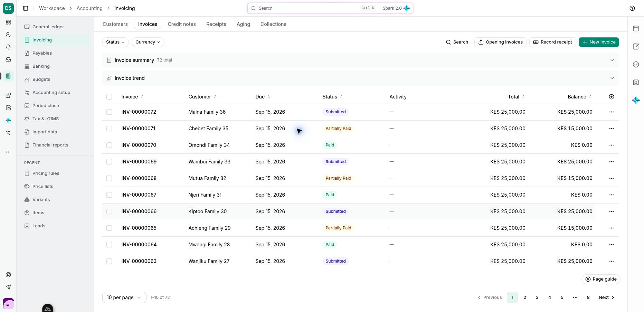Open the Currency filter dropdown
This screenshot has width=644, height=312.
coord(148,42)
